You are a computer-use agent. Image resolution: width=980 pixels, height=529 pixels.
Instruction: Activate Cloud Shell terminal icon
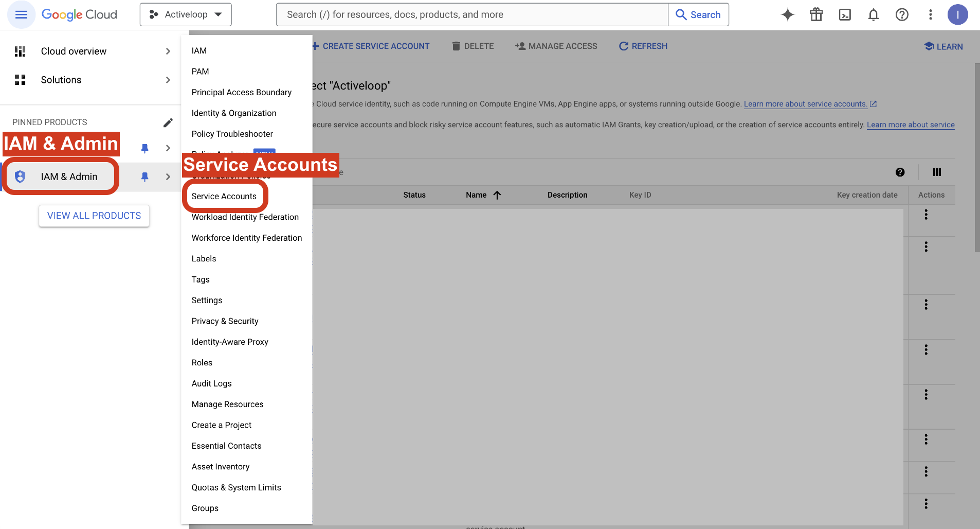point(845,15)
